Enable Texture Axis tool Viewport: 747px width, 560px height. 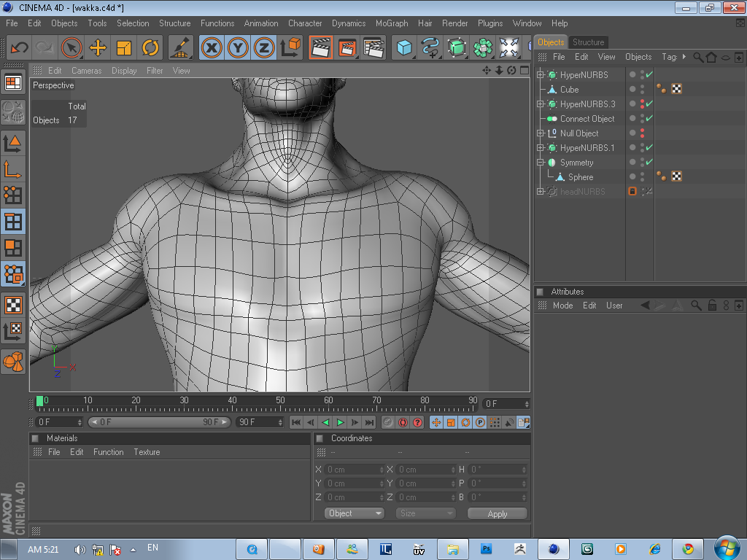tap(13, 331)
